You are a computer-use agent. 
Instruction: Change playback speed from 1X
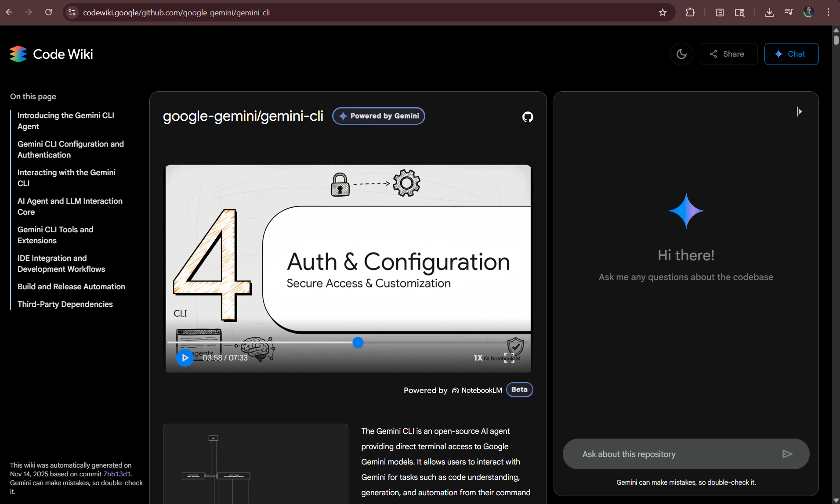point(478,358)
